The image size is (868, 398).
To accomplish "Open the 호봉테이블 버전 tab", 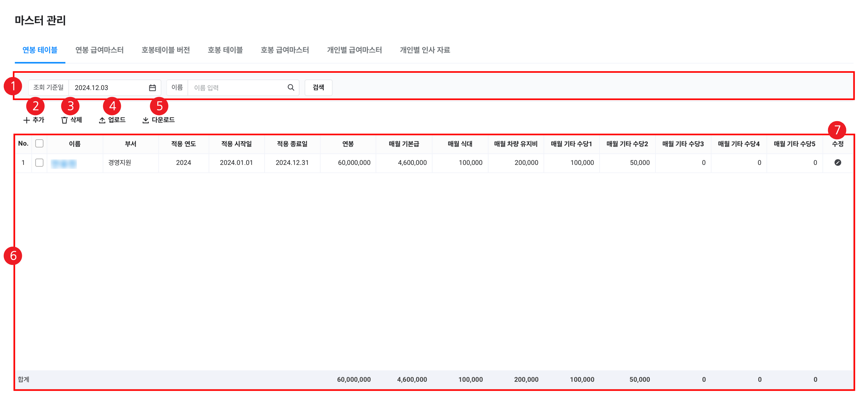I will point(165,50).
